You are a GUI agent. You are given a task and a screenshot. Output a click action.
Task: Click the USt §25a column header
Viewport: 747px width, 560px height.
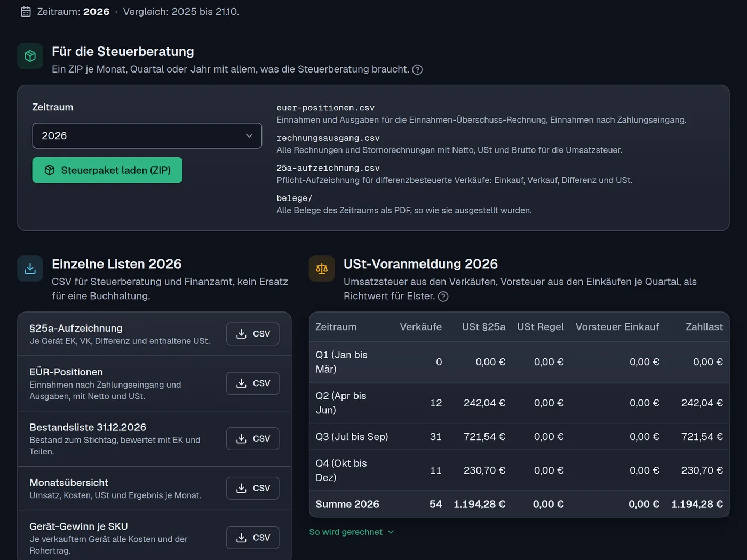coord(484,327)
